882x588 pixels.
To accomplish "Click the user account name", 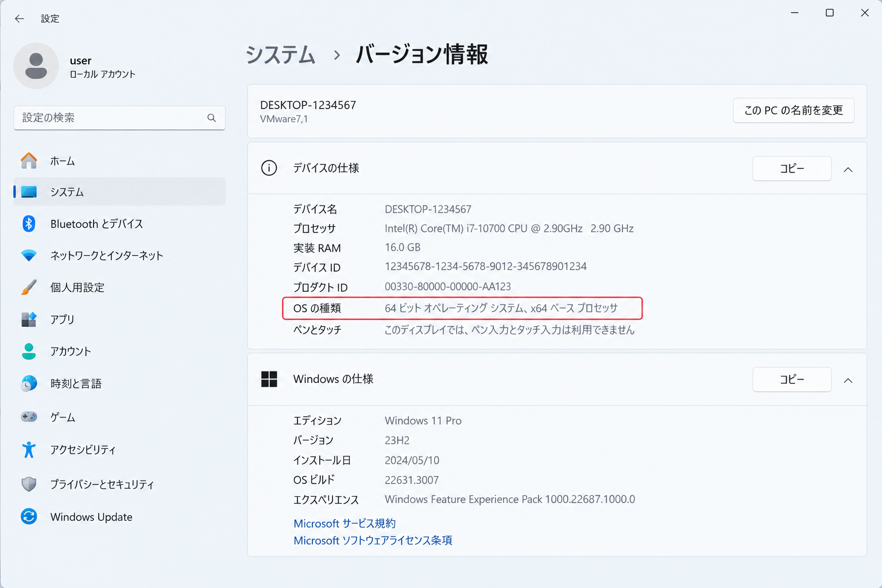I will click(80, 60).
